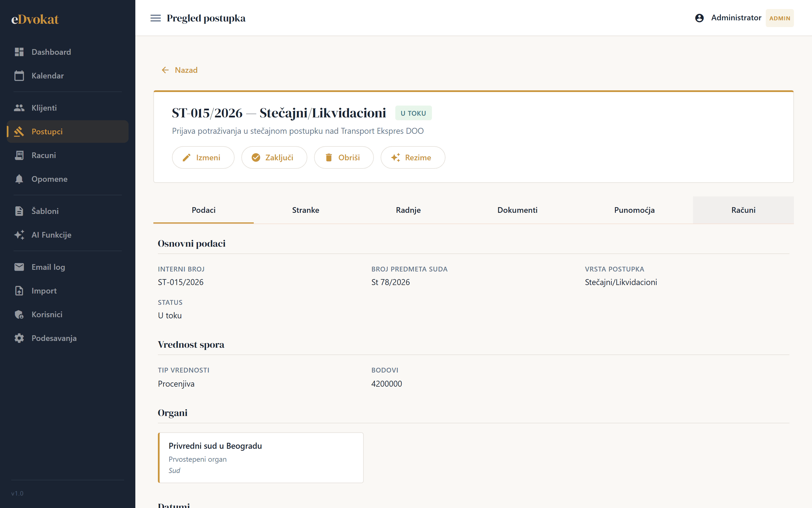Click the Stečajni/Likvidacioni vrsta postupka value
The image size is (812, 508).
pos(621,282)
